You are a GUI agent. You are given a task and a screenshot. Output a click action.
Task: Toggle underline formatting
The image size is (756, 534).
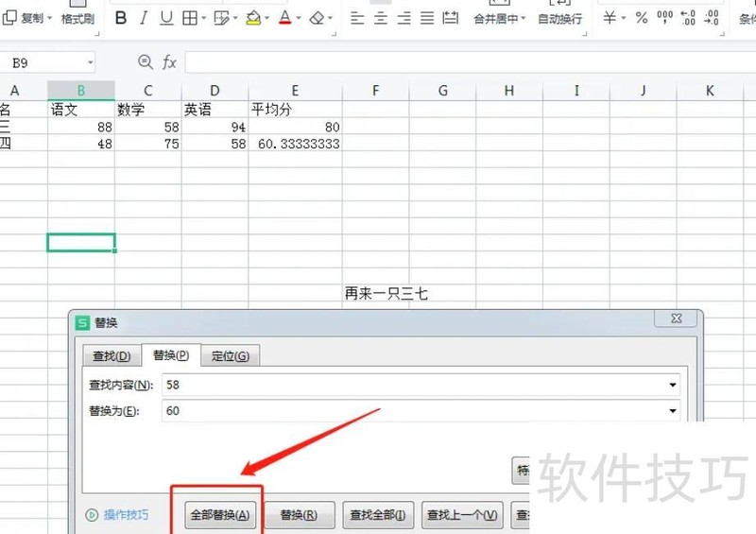166,18
